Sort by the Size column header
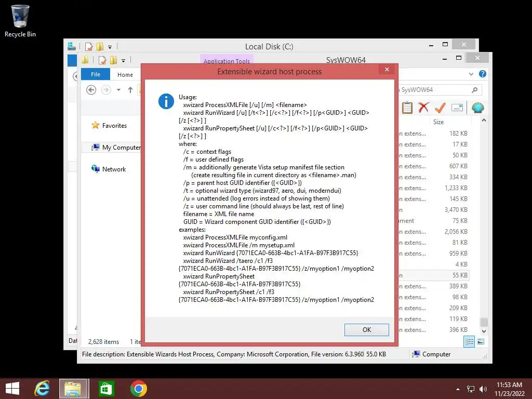532x399 pixels. (438, 122)
